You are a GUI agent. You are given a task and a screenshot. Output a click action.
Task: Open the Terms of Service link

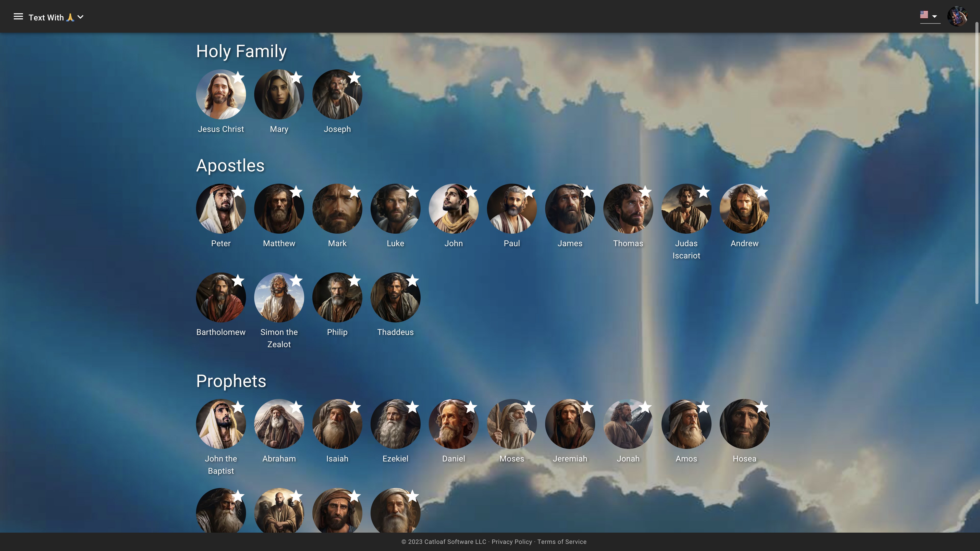[561, 542]
